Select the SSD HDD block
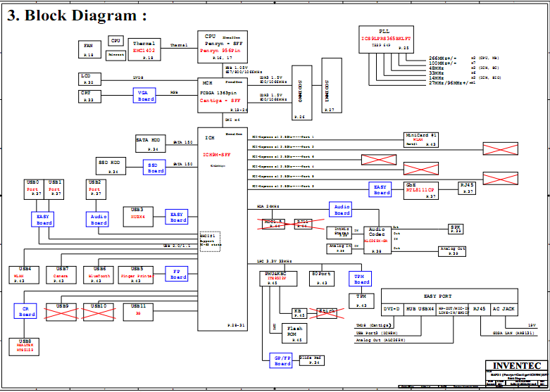 click(x=111, y=166)
